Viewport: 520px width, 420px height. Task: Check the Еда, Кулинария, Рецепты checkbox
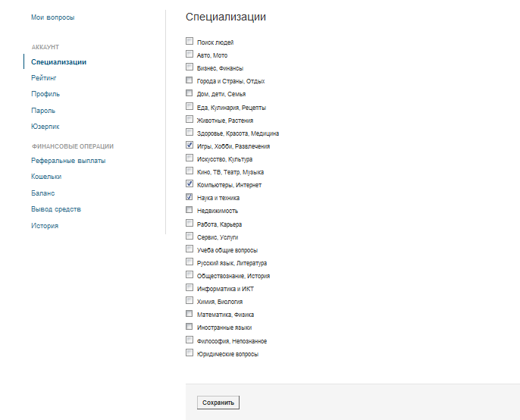point(190,107)
